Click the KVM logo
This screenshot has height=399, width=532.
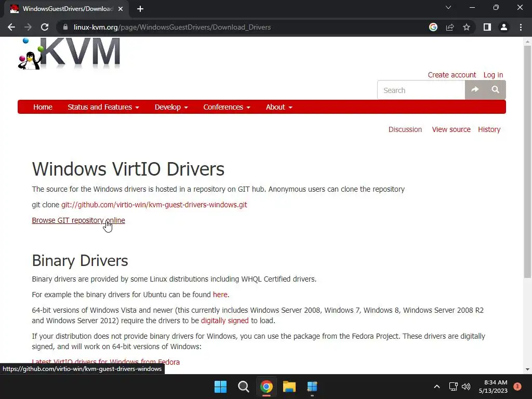tap(69, 54)
